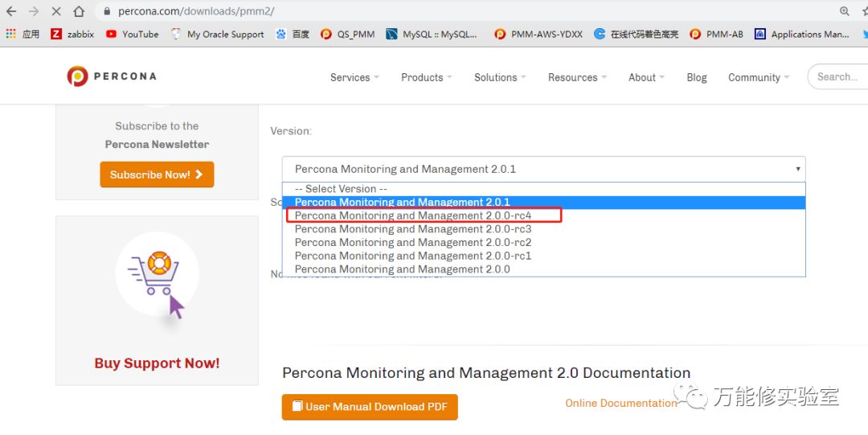Click the site Search field
This screenshot has height=435, width=868.
point(837,77)
